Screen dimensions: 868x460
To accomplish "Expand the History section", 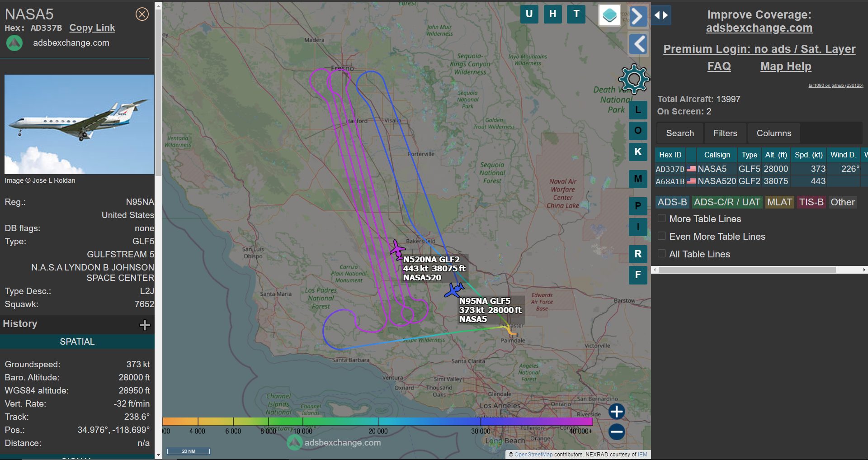I will [x=145, y=325].
